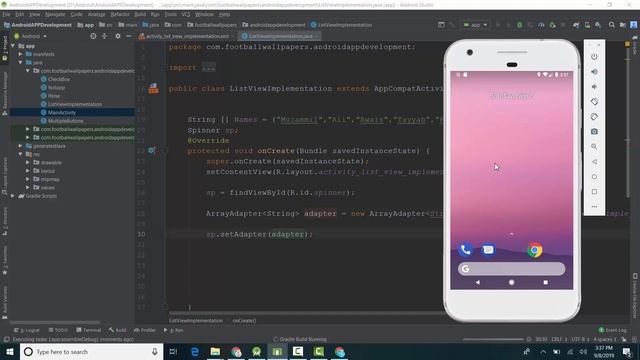This screenshot has width=640, height=360.
Task: Open the Messages app on the emulator
Action: (488, 249)
